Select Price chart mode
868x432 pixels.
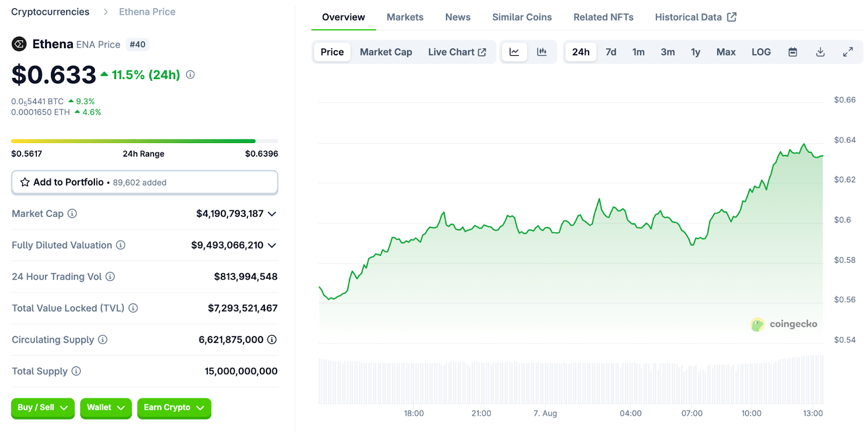[332, 52]
